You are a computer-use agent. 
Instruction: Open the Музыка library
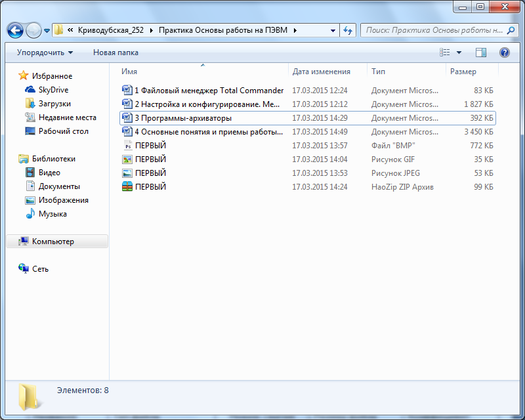click(x=52, y=214)
